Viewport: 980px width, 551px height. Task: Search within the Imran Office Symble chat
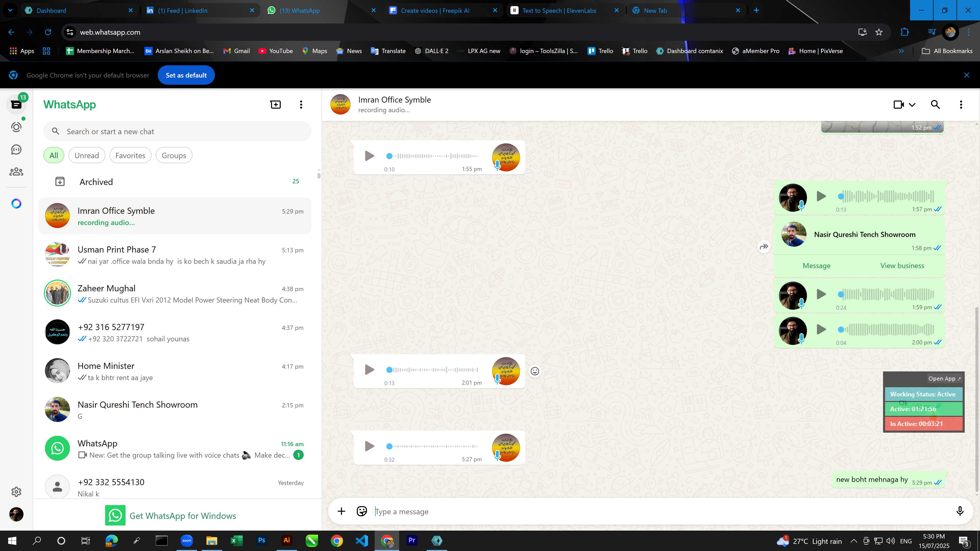pyautogui.click(x=936, y=105)
